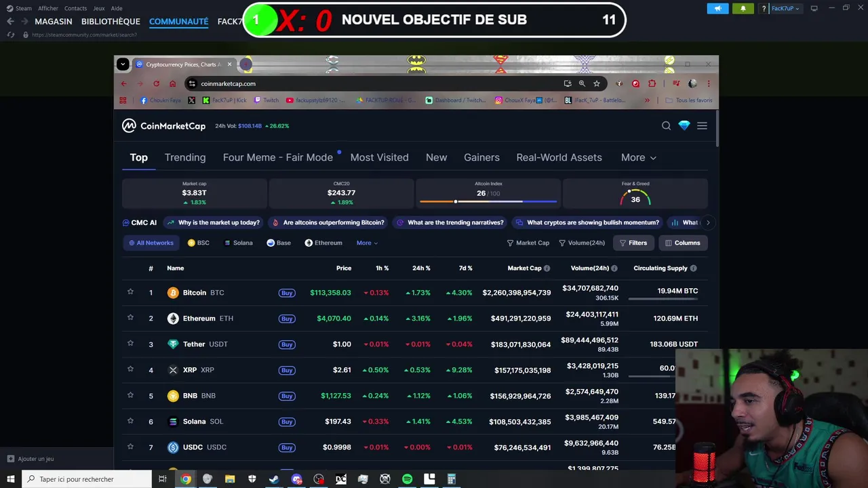
Task: Open Calculator from the Windows taskbar
Action: pos(452,479)
